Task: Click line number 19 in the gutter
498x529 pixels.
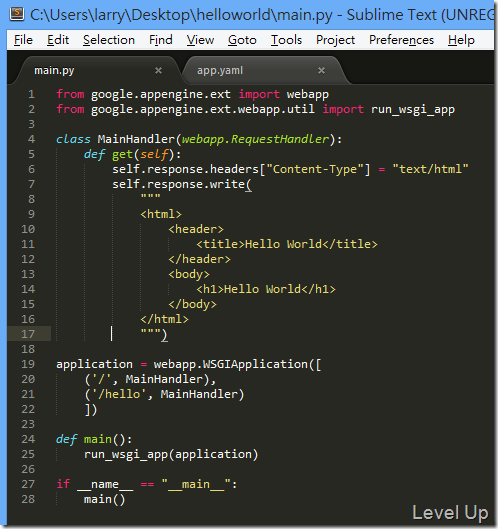Action: click(x=28, y=364)
